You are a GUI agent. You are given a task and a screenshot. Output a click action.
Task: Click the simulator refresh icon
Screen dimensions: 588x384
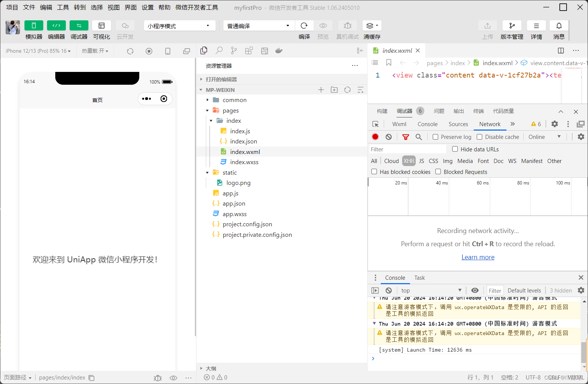point(130,51)
